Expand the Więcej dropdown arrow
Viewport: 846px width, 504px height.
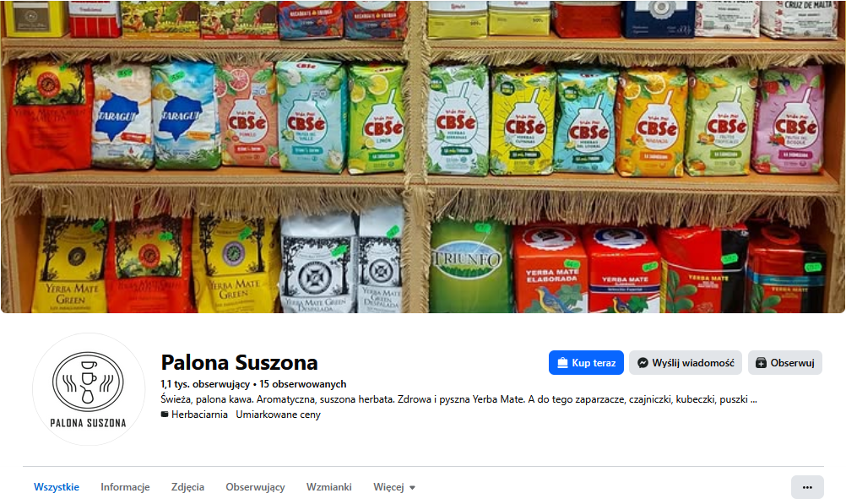pos(412,488)
